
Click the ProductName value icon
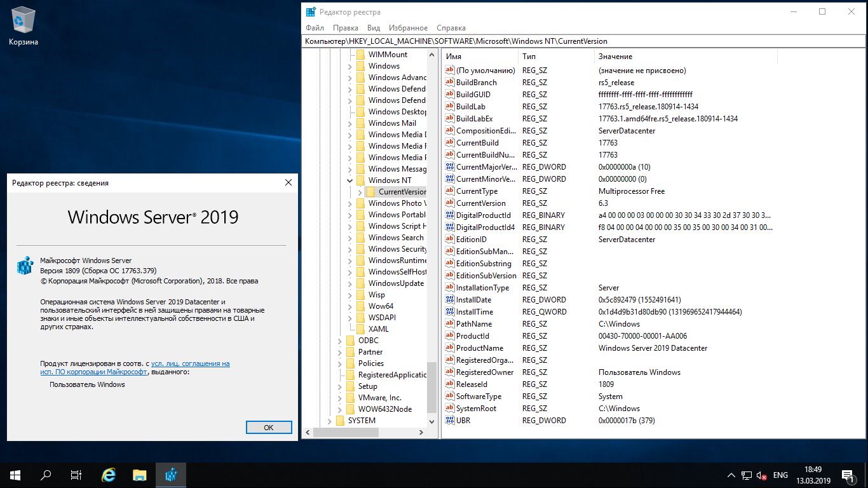point(450,348)
